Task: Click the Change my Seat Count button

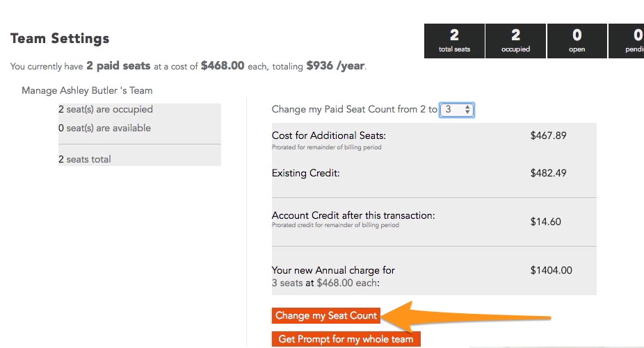Action: (325, 315)
